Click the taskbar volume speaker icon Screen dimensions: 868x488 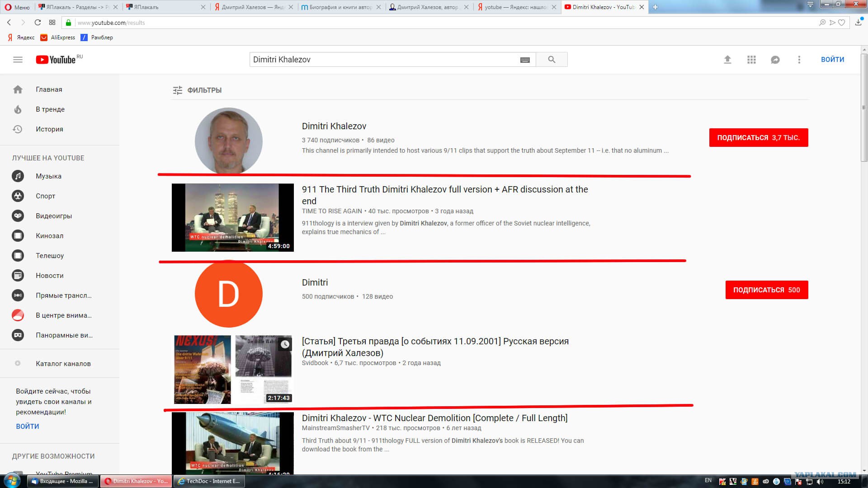820,482
